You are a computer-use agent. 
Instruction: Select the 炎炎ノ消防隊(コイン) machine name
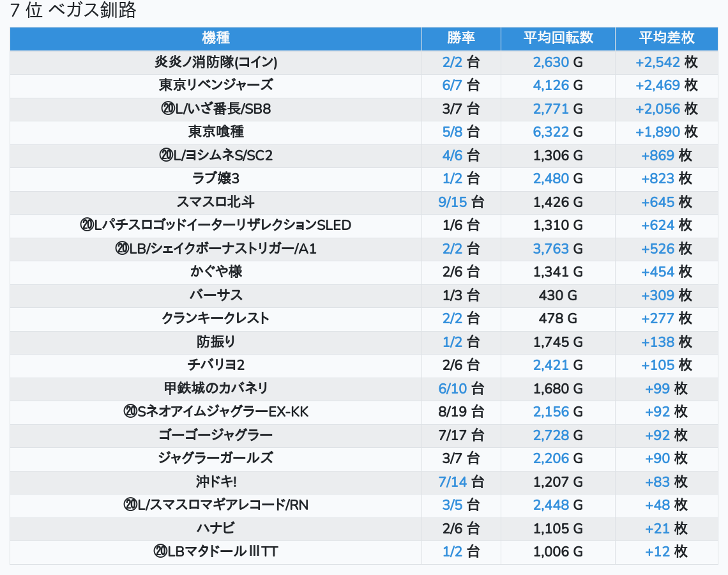[x=216, y=62]
